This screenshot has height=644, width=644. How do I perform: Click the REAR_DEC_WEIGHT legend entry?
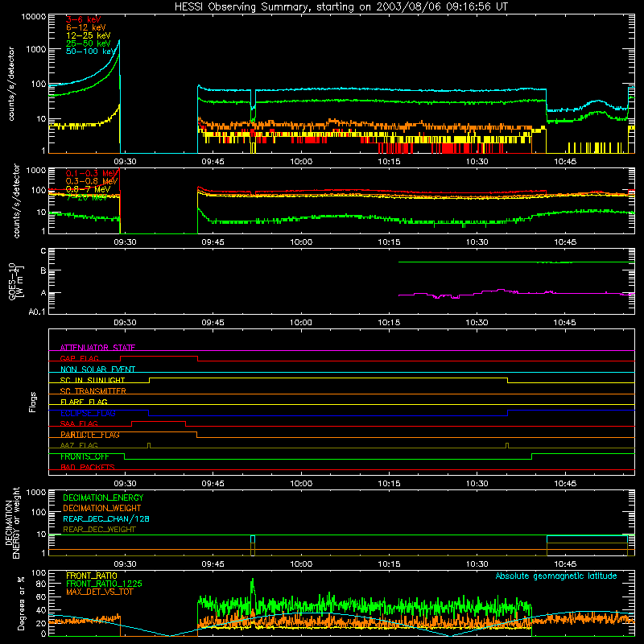(x=99, y=530)
